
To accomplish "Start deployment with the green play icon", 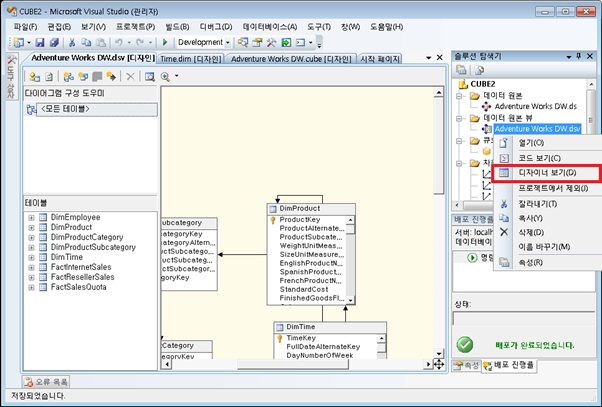I will tap(165, 42).
